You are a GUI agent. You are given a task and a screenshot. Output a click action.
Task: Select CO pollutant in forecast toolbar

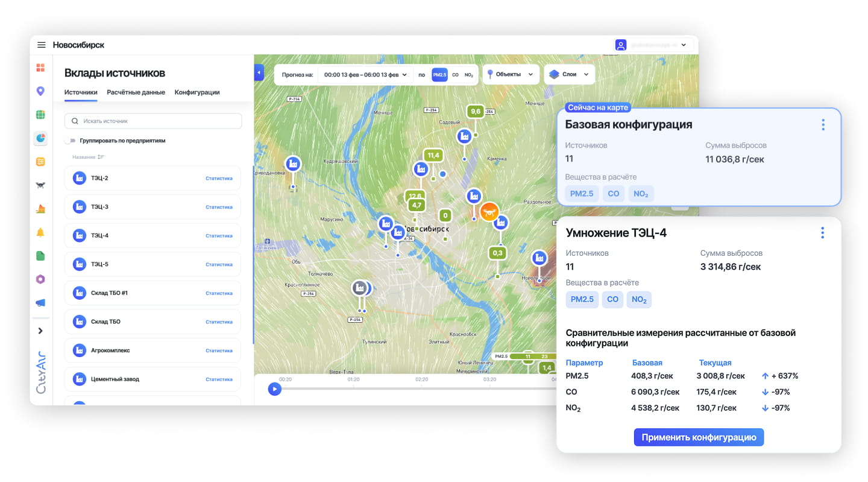tap(455, 75)
